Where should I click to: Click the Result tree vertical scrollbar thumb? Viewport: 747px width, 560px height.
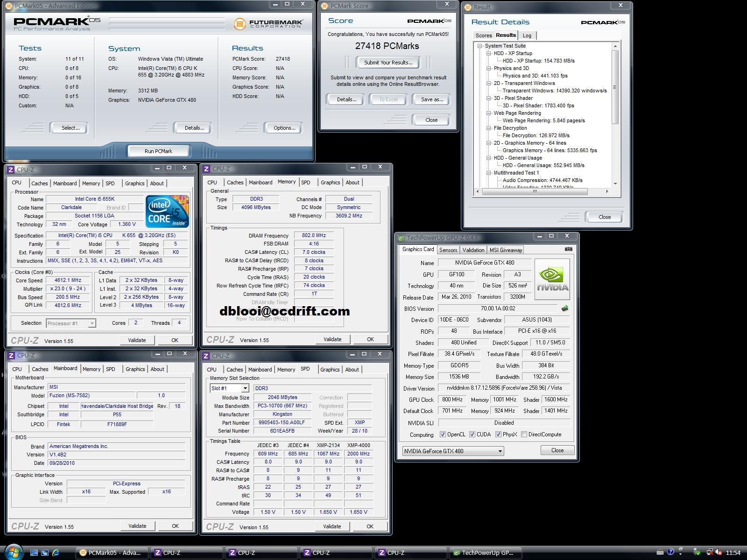pyautogui.click(x=615, y=87)
